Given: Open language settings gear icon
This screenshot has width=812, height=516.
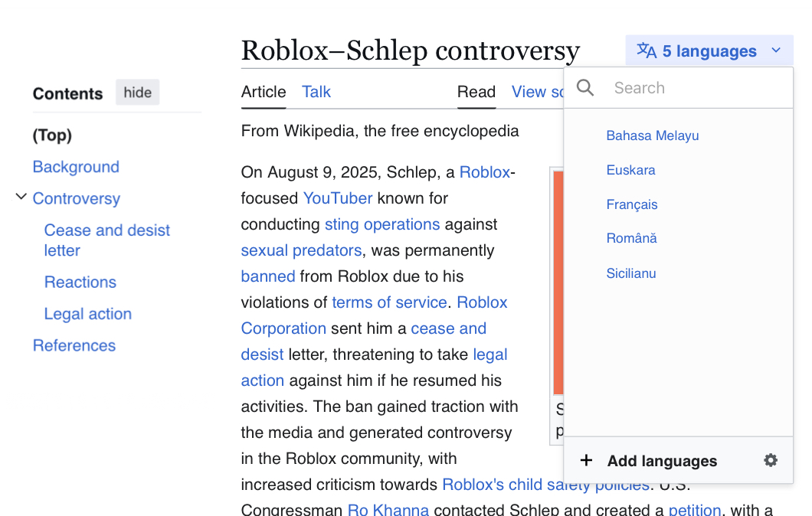Looking at the screenshot, I should pyautogui.click(x=771, y=460).
